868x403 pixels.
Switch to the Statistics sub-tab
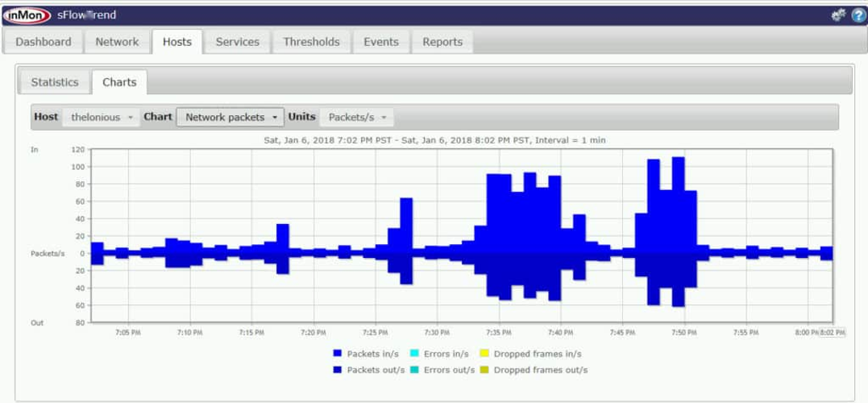tap(55, 82)
